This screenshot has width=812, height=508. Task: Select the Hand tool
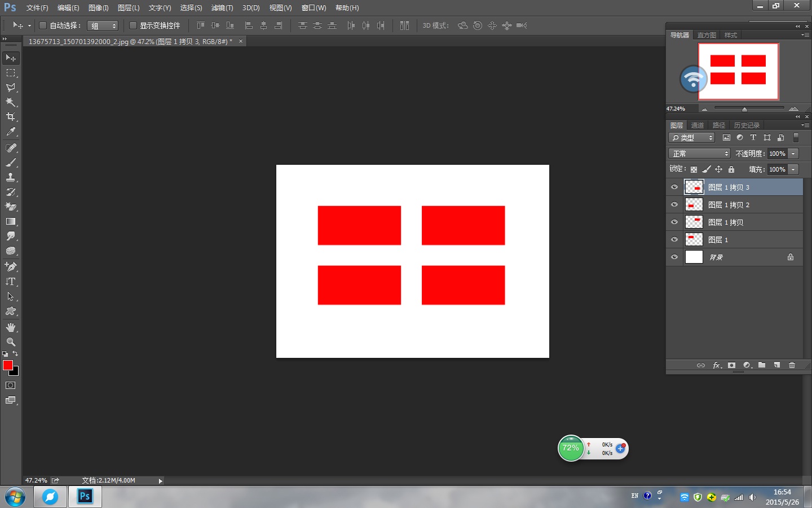[x=11, y=327]
